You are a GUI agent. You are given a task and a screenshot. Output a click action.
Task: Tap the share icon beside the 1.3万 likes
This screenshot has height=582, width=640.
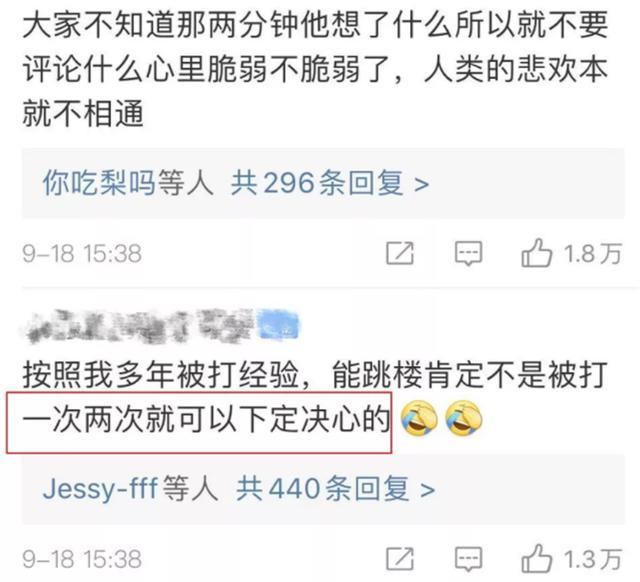(400, 559)
